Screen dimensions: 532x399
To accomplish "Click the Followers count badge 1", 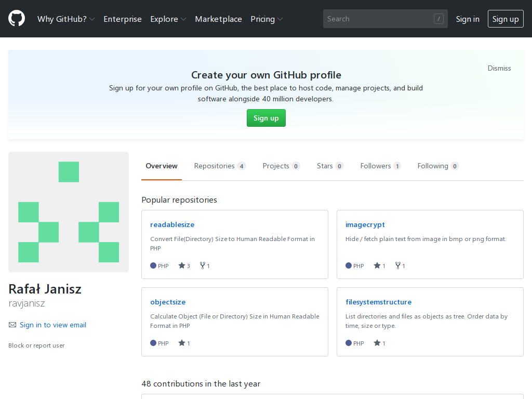I will click(397, 166).
